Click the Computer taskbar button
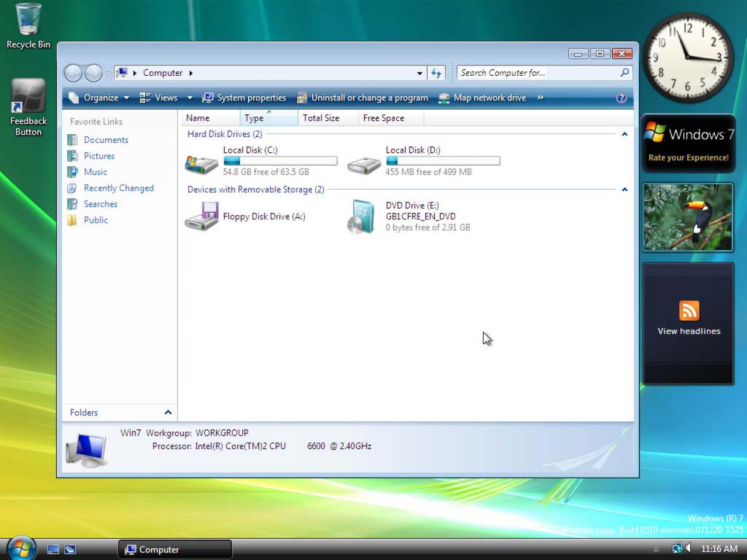 (x=175, y=549)
